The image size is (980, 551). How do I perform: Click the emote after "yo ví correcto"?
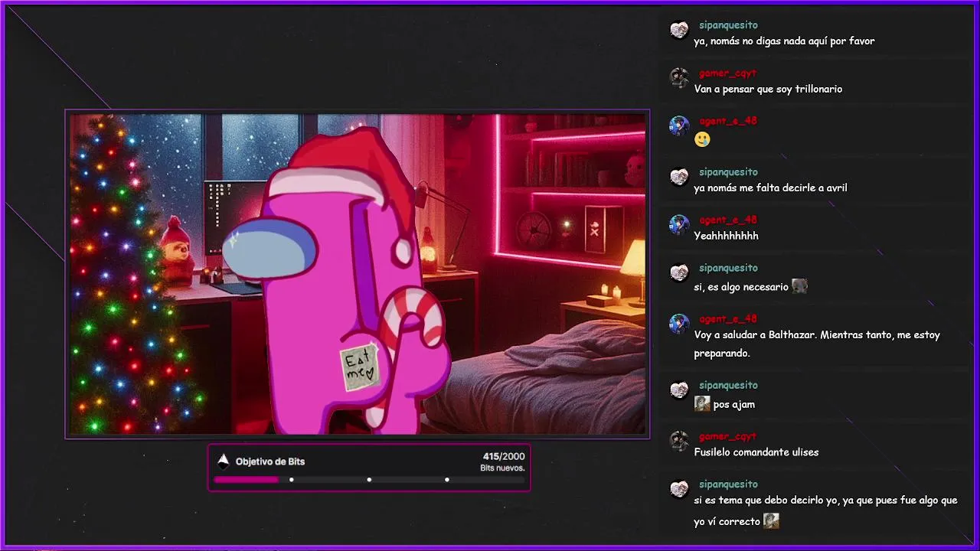(x=771, y=521)
